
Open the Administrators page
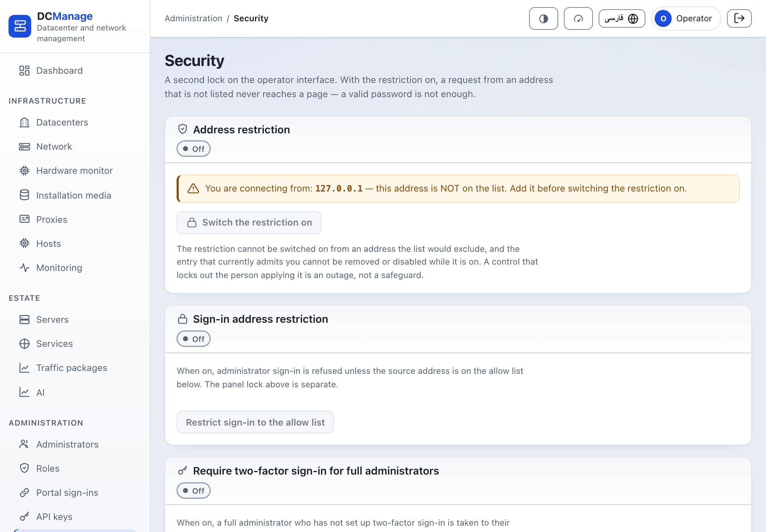tap(67, 444)
